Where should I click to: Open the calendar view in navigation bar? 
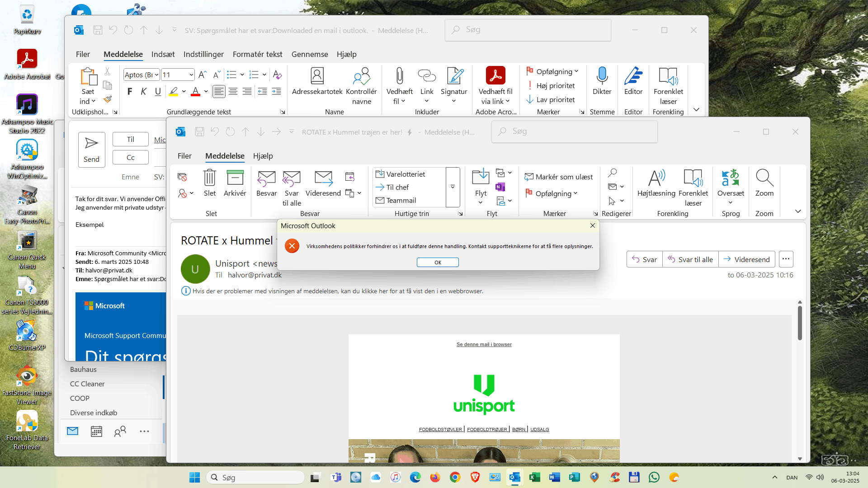96,432
